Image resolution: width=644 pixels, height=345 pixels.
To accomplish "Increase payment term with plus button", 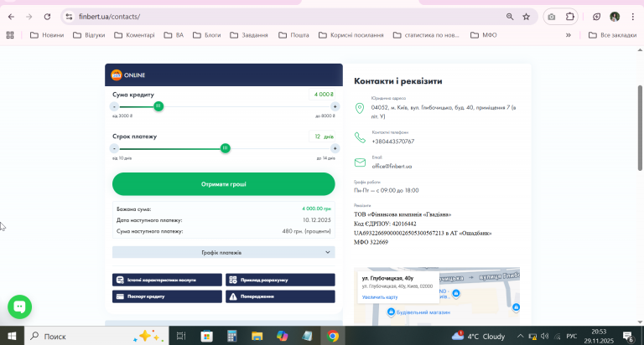I will [335, 148].
